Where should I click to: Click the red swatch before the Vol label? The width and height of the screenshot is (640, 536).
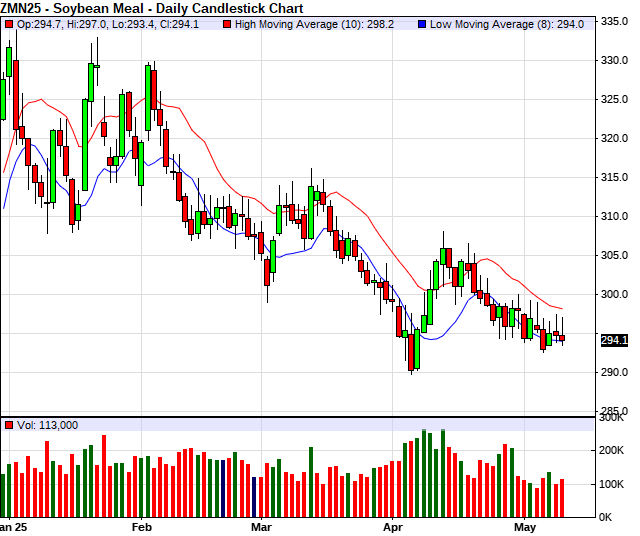[x=9, y=425]
